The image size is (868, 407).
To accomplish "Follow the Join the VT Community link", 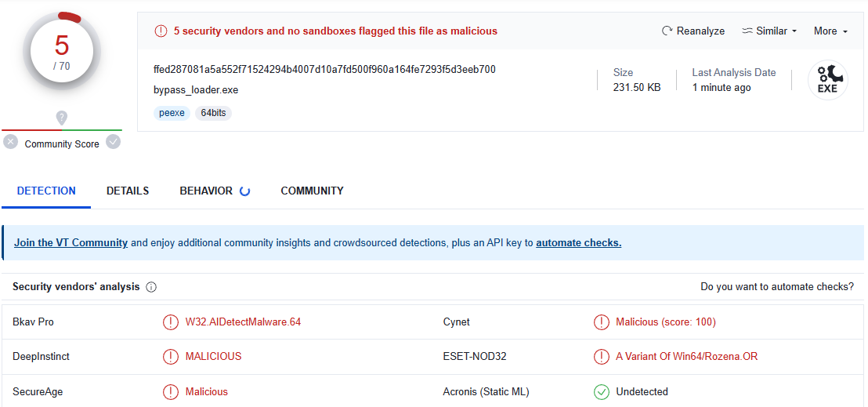I will pyautogui.click(x=71, y=243).
